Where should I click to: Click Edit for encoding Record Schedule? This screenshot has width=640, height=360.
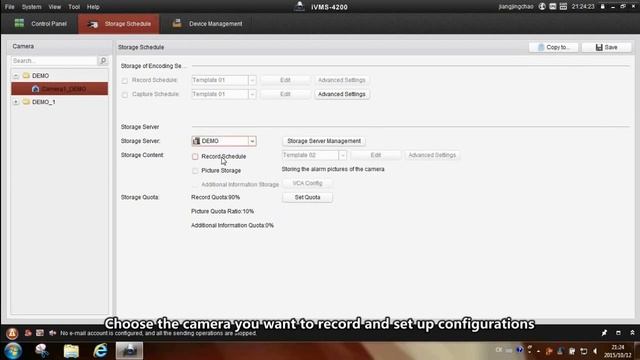(285, 80)
